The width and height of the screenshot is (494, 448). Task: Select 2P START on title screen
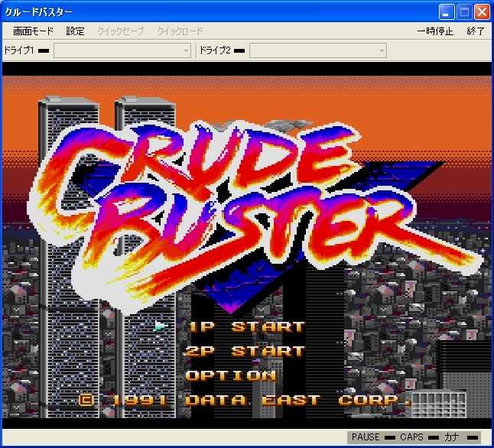(245, 351)
